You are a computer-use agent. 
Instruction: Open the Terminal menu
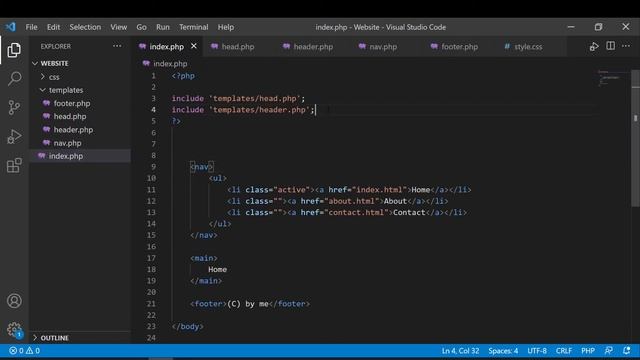point(193,27)
